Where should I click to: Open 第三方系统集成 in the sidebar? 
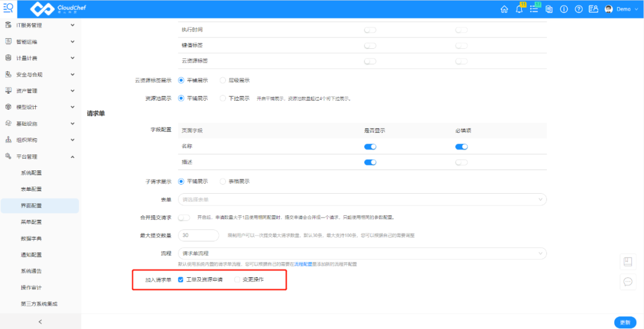[x=40, y=305]
